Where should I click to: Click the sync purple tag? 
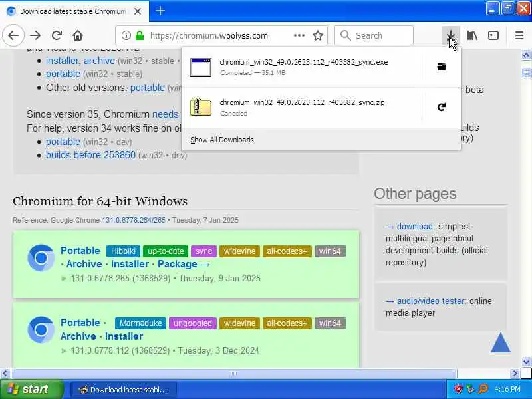point(203,251)
